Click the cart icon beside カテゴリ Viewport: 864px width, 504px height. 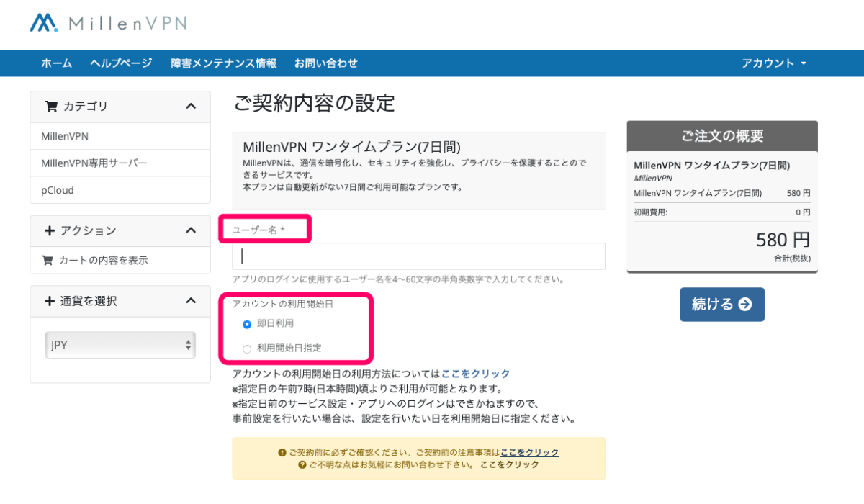(x=50, y=106)
